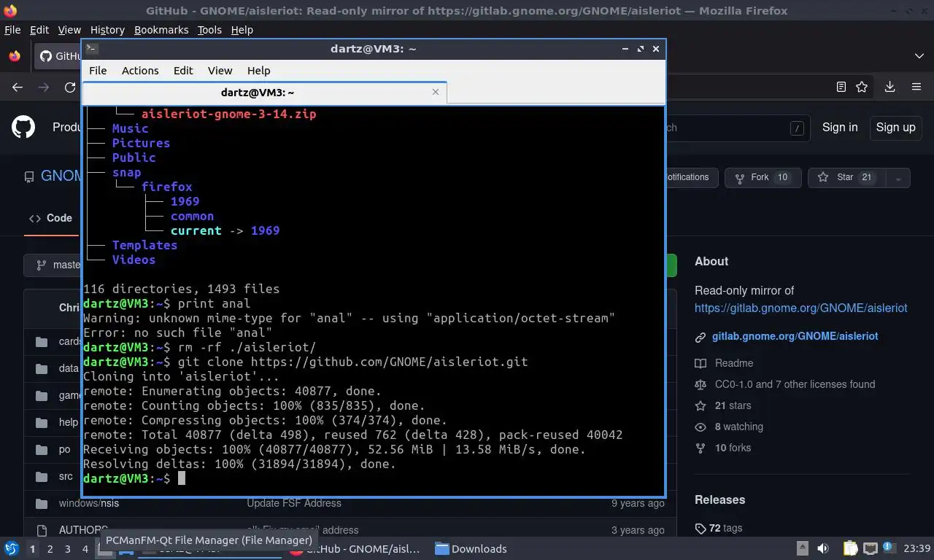Open the src folder in repository
Viewport: 934px width, 560px height.
(x=66, y=476)
